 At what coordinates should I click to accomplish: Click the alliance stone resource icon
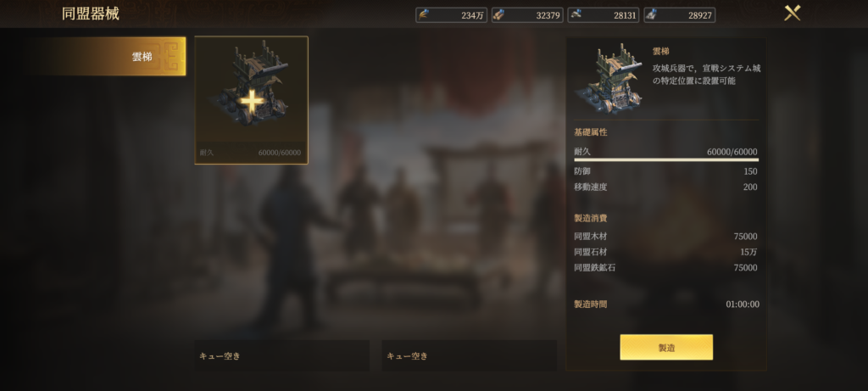point(576,15)
